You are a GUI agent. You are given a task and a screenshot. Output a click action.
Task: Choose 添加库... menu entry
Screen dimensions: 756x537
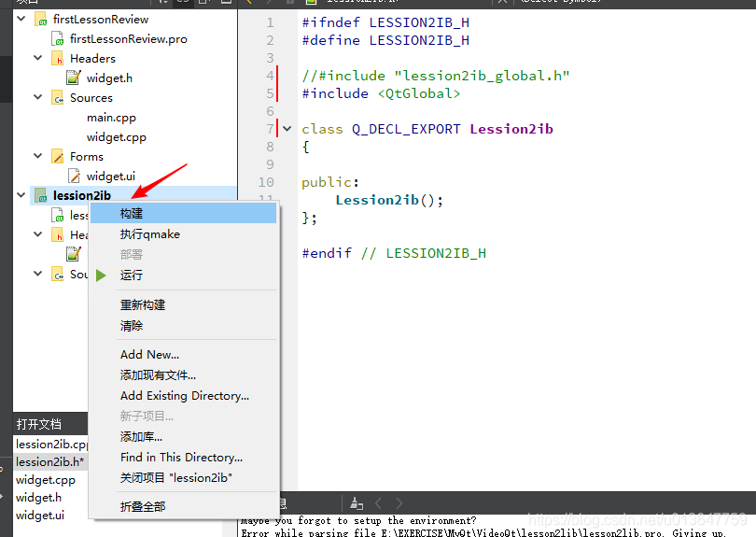point(183,437)
